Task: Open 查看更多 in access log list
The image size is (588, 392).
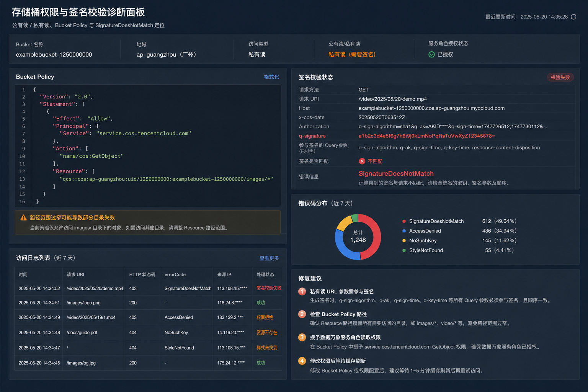Action: (269, 258)
